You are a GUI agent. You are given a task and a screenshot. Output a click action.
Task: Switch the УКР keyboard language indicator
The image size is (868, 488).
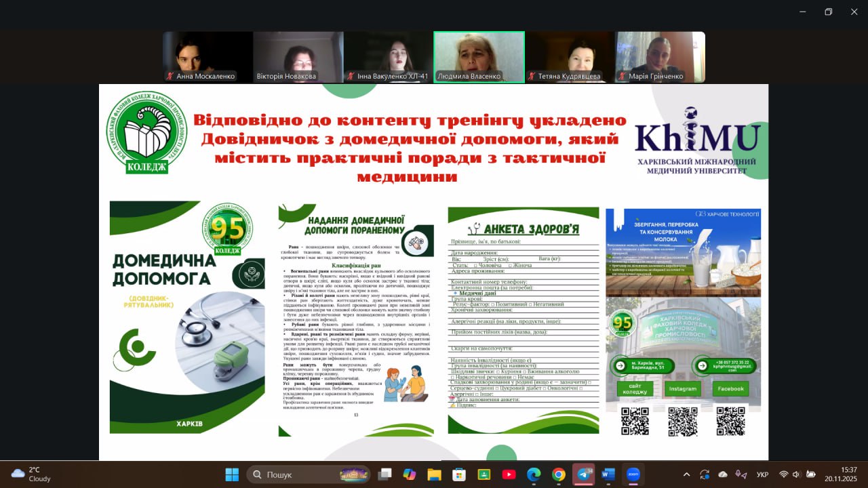762,474
